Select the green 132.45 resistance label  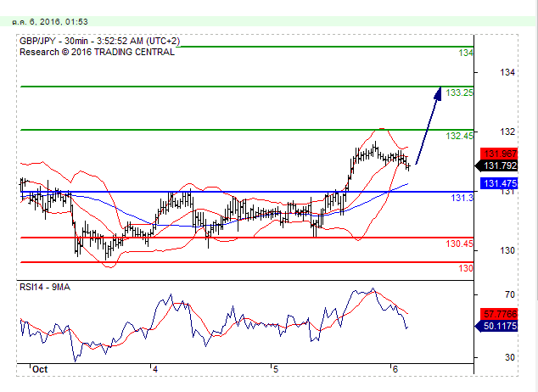459,136
